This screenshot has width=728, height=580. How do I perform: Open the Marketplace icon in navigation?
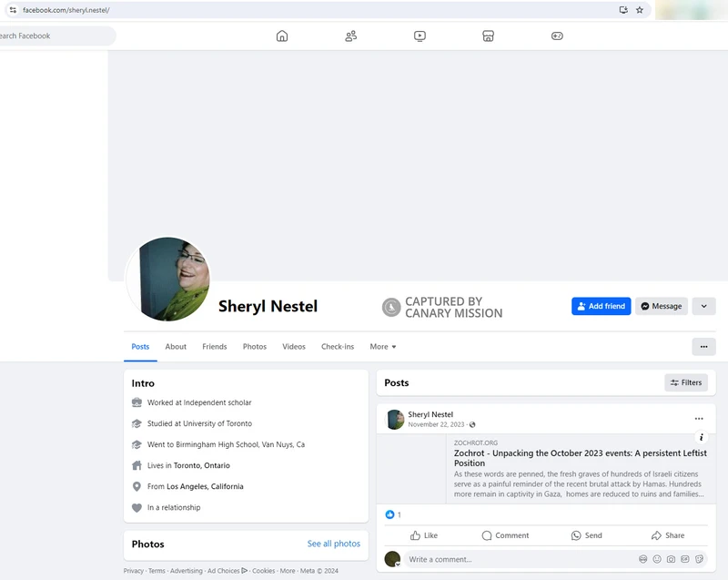488,36
